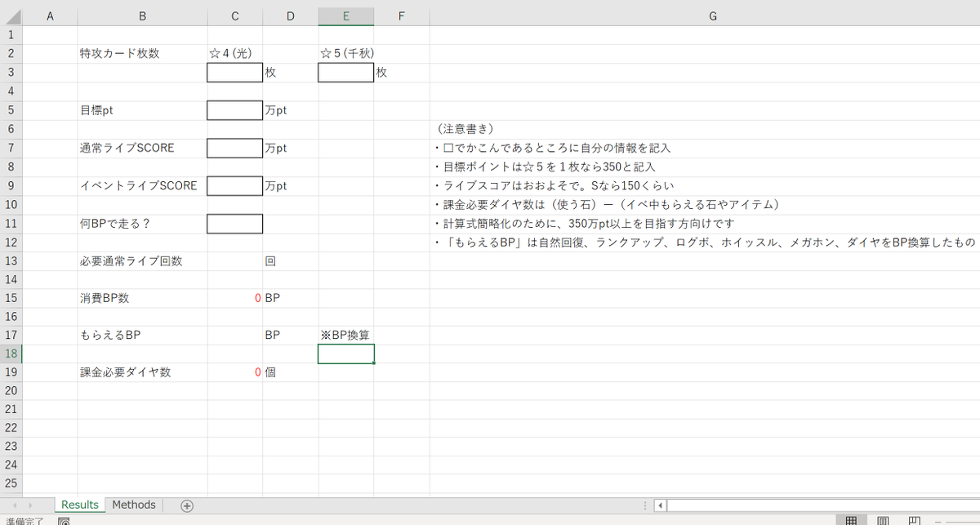Switch to Page Break Preview in the status bar

[x=915, y=520]
